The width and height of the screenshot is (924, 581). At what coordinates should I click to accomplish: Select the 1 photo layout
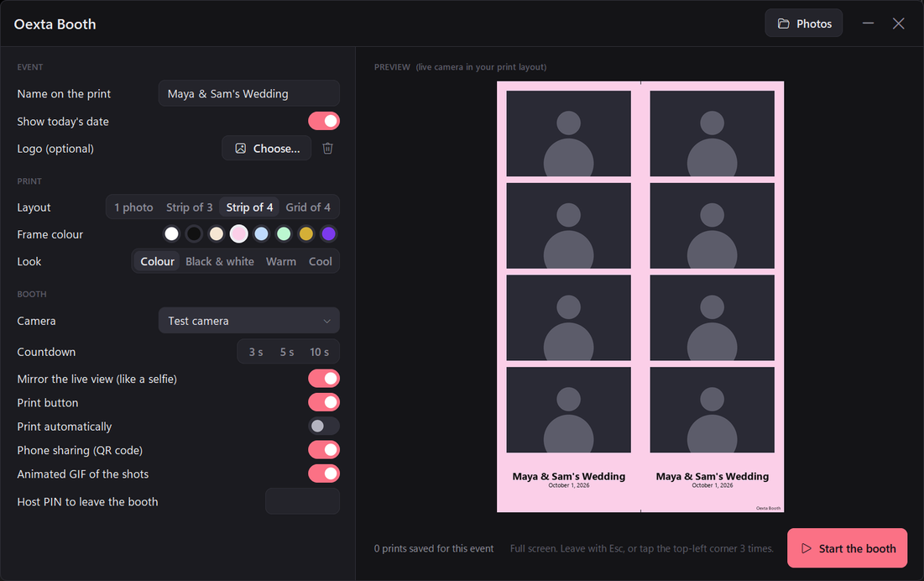pyautogui.click(x=133, y=207)
